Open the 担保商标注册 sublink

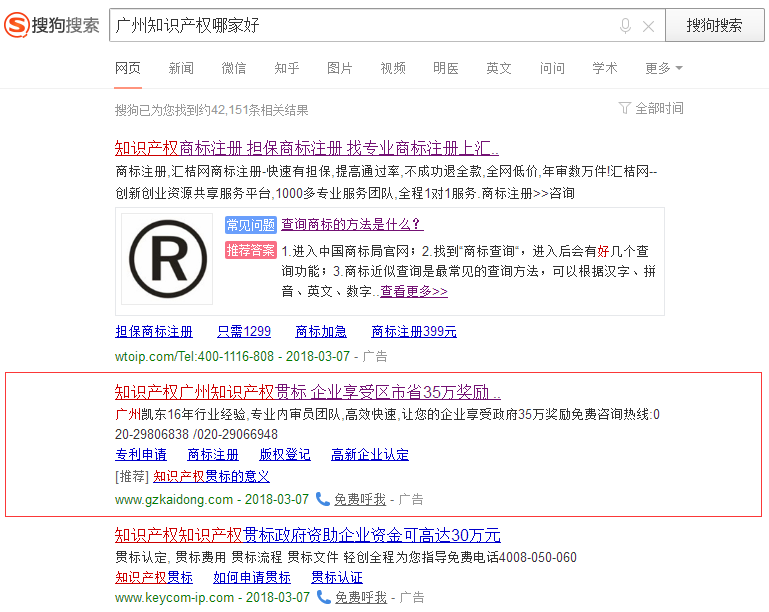click(x=154, y=332)
